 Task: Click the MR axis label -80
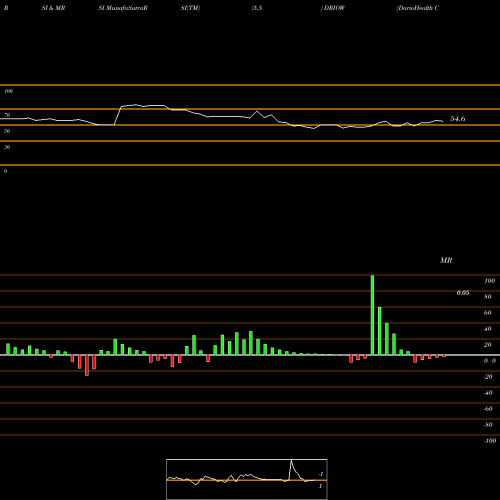(488, 425)
